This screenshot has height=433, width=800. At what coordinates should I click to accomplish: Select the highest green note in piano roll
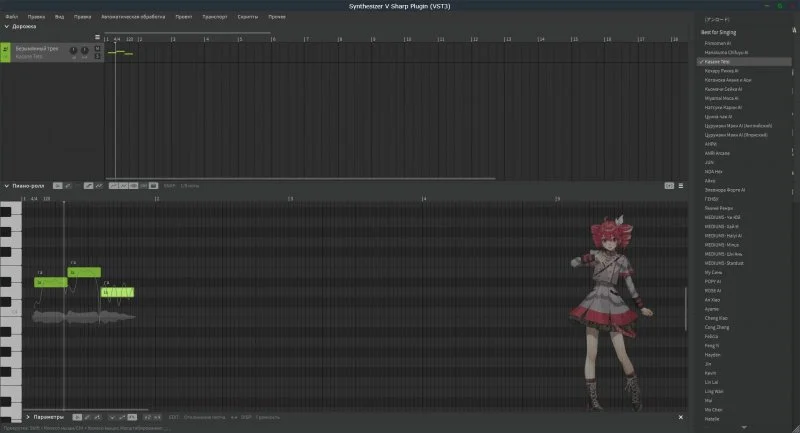84,272
